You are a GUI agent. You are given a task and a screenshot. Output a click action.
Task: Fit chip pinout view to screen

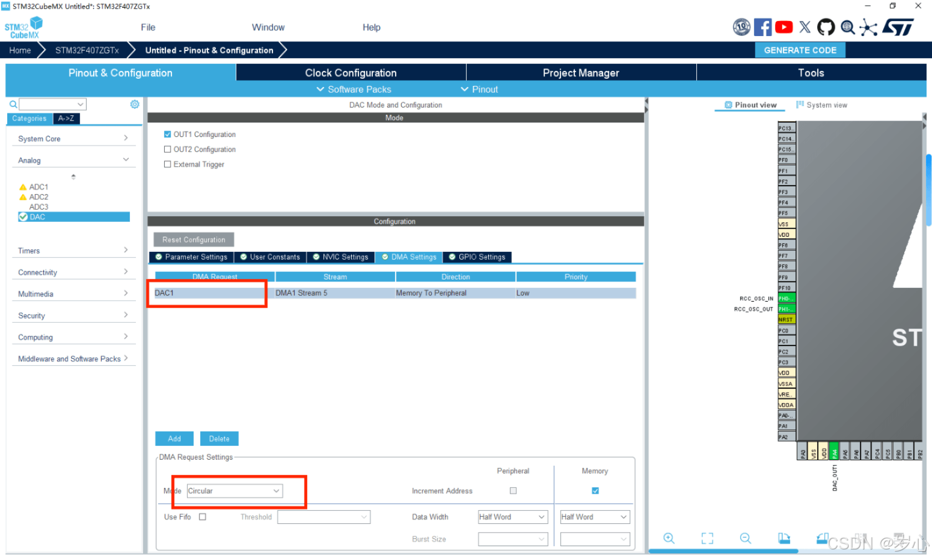pos(707,538)
